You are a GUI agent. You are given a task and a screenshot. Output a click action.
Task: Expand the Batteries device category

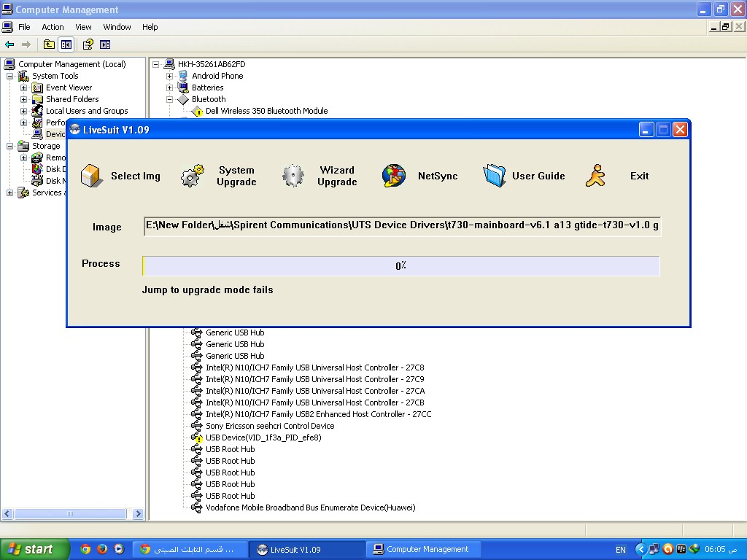[169, 87]
